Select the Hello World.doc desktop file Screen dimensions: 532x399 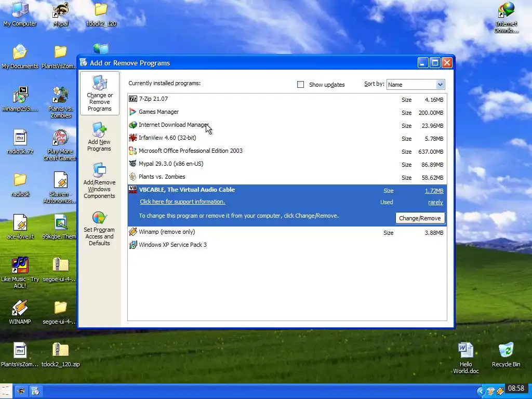[466, 358]
